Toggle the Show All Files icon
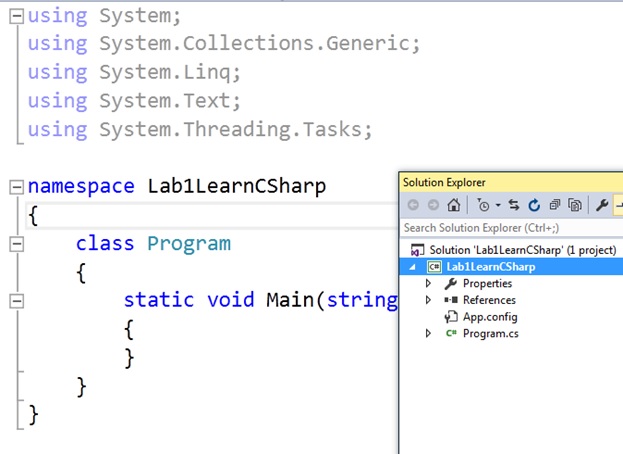This screenshot has height=454, width=623. tap(575, 205)
